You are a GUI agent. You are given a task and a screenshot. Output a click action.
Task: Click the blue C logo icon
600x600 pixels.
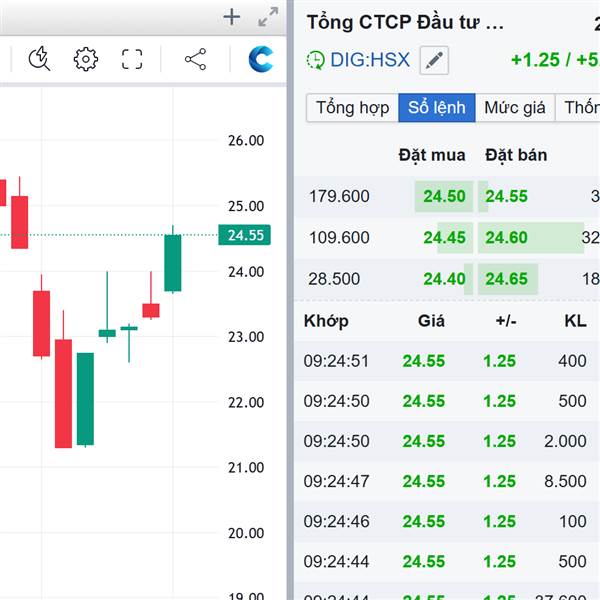(261, 59)
